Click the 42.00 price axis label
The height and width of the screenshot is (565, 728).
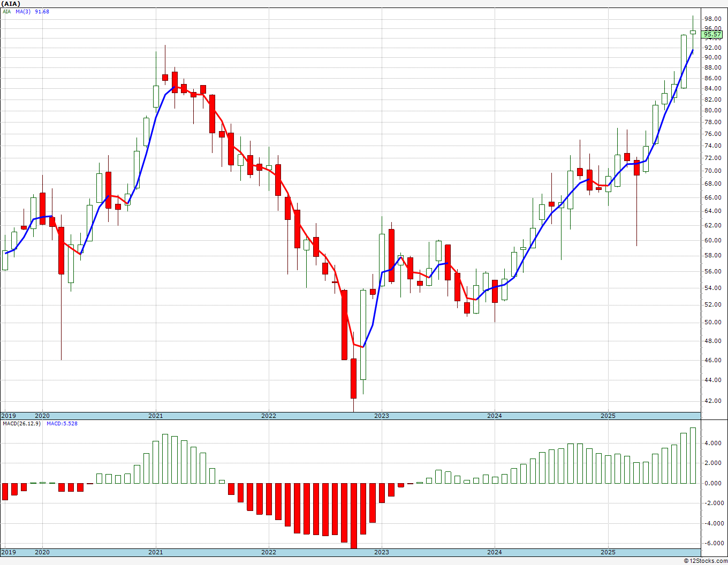click(x=712, y=401)
